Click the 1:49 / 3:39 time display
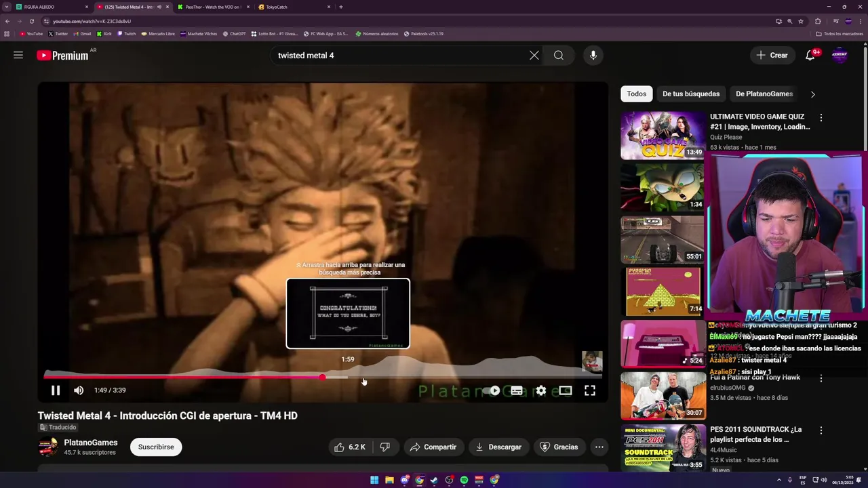This screenshot has height=488, width=868. coord(110,390)
